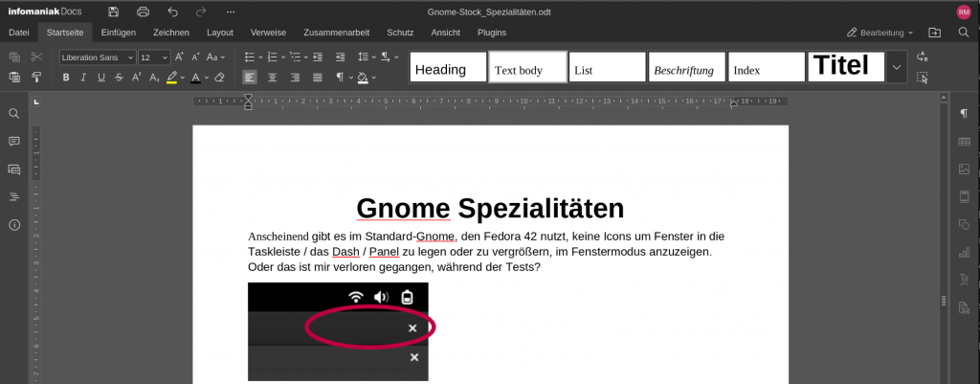
Task: Open the Bearbeitung editing mode dropdown
Action: (x=880, y=33)
